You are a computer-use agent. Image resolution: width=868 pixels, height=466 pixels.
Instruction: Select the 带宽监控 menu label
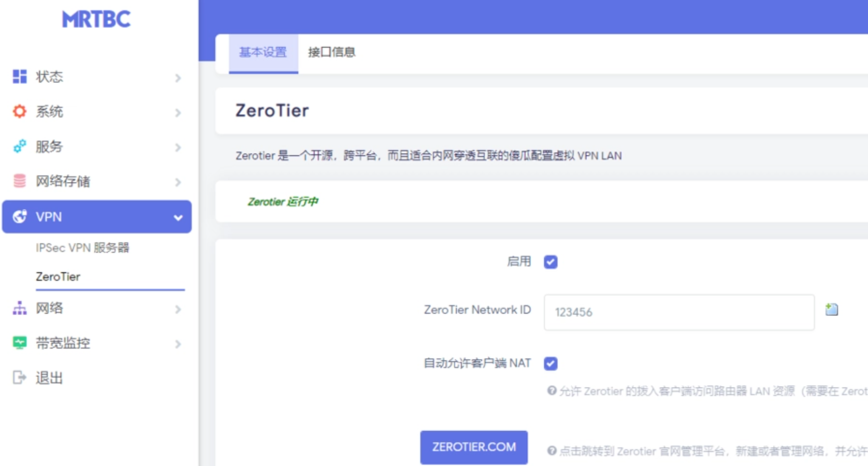click(63, 343)
